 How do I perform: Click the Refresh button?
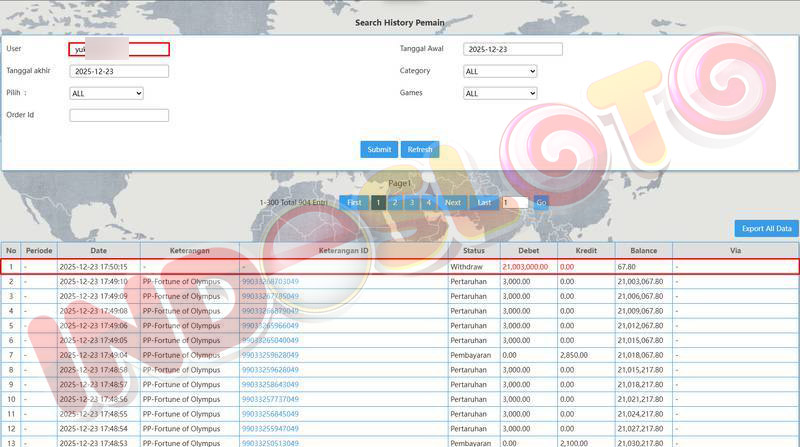pyautogui.click(x=420, y=149)
